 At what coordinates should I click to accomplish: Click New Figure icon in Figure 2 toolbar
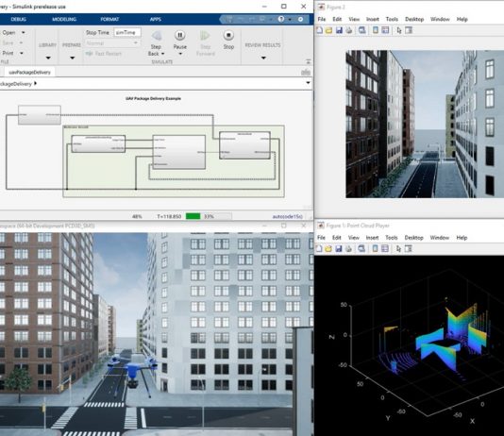pos(320,30)
